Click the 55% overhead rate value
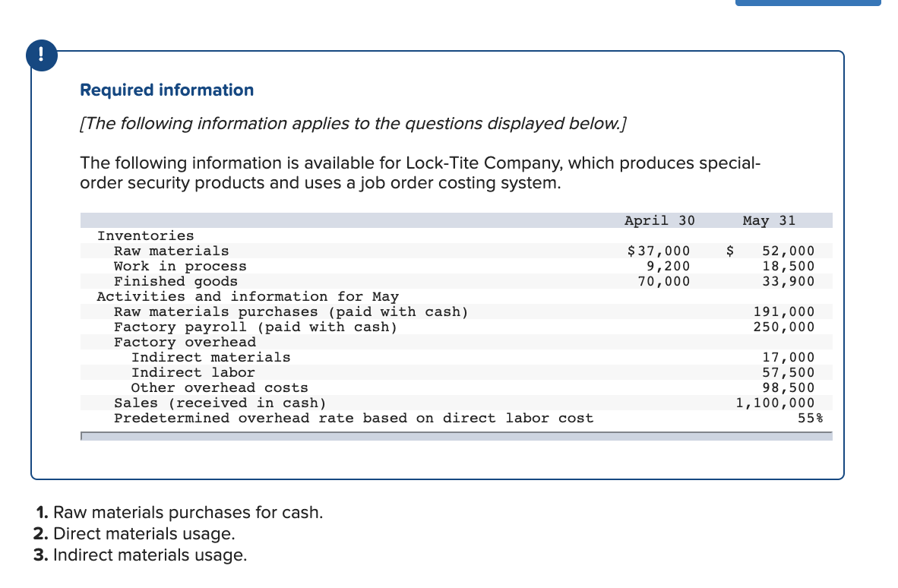898x588 pixels. click(x=811, y=418)
